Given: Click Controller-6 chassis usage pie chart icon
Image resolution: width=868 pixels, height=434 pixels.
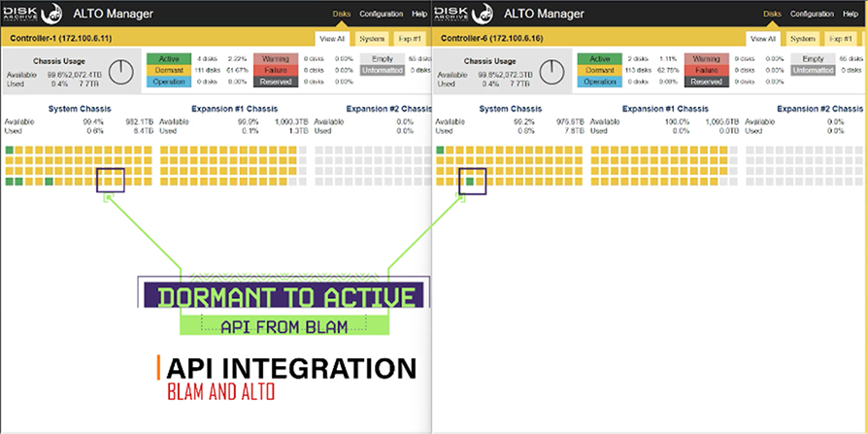Looking at the screenshot, I should point(551,74).
